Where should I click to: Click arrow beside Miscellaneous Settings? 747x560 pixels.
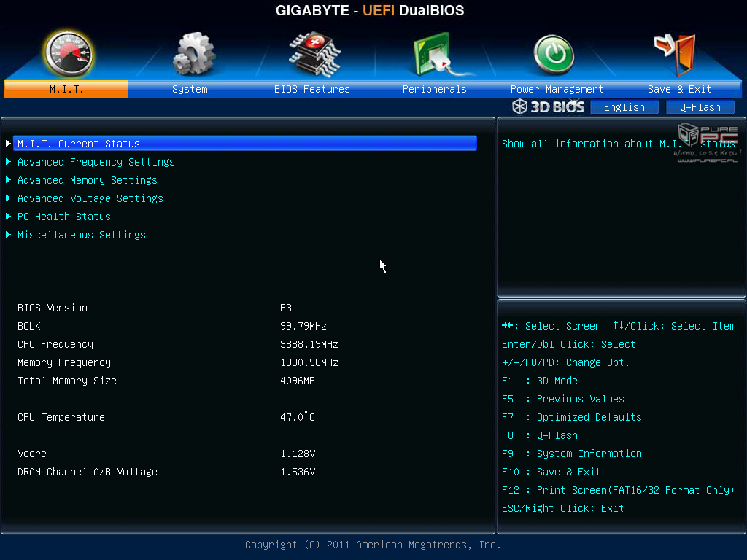tap(8, 235)
